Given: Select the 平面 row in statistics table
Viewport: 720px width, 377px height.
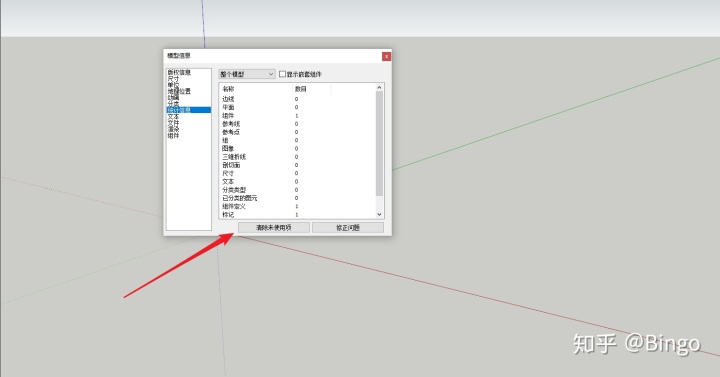Looking at the screenshot, I should click(x=297, y=107).
